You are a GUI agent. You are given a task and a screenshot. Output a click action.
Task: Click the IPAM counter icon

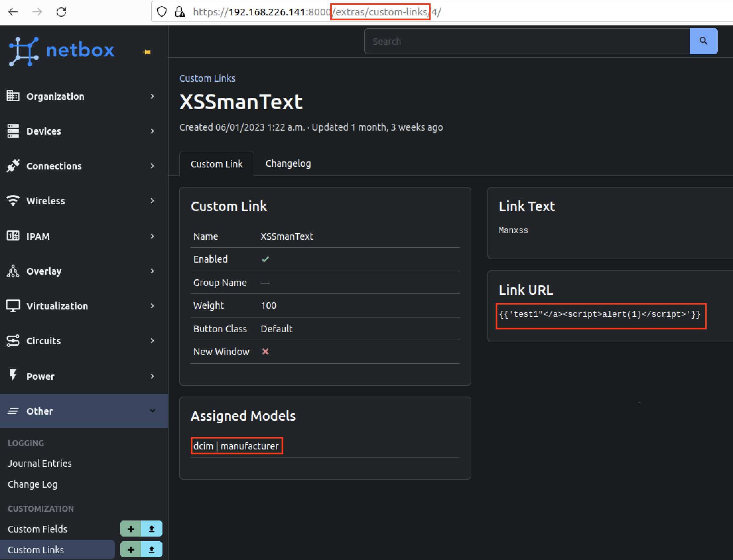13,236
